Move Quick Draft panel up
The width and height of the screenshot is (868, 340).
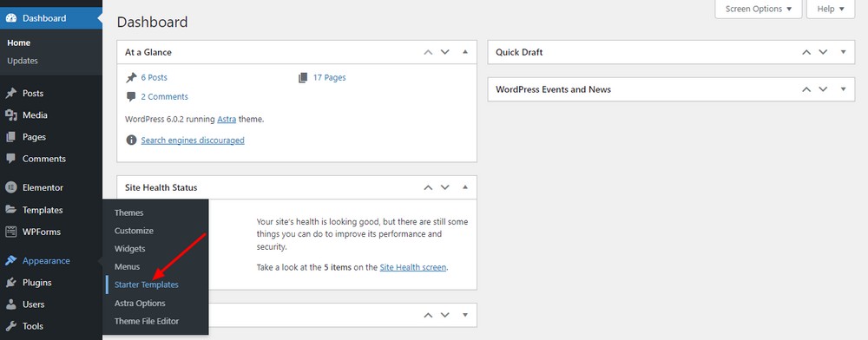tap(806, 53)
